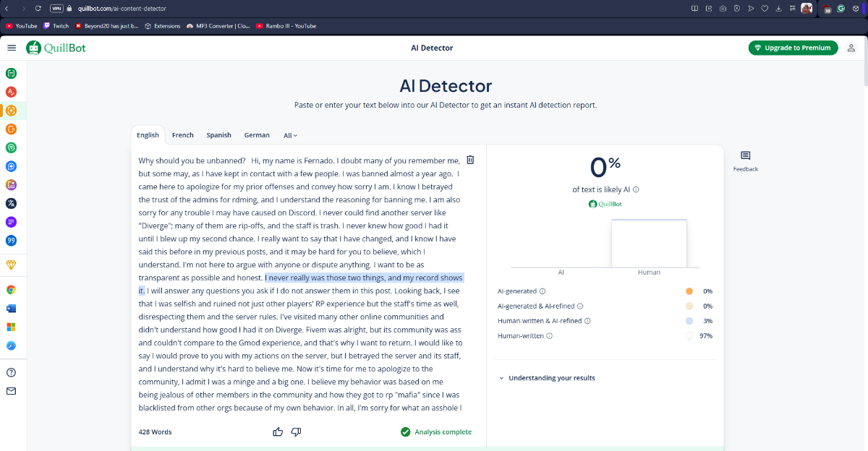Click the Upgrade to Premium button
This screenshot has width=868, height=451.
[793, 48]
